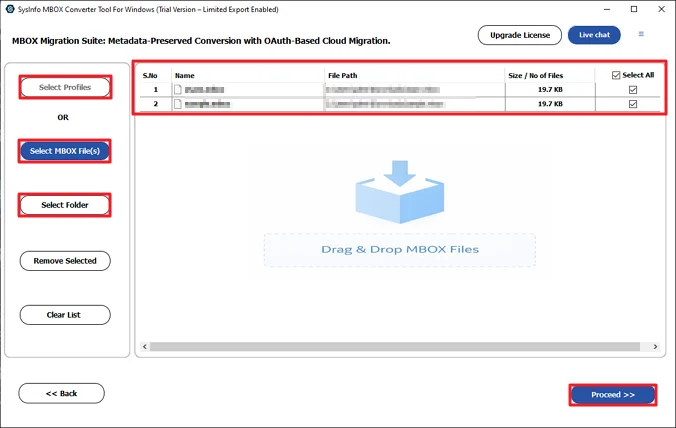Viewport: 676px width, 428px height.
Task: Click the drag and drop box illustration
Action: point(400,192)
